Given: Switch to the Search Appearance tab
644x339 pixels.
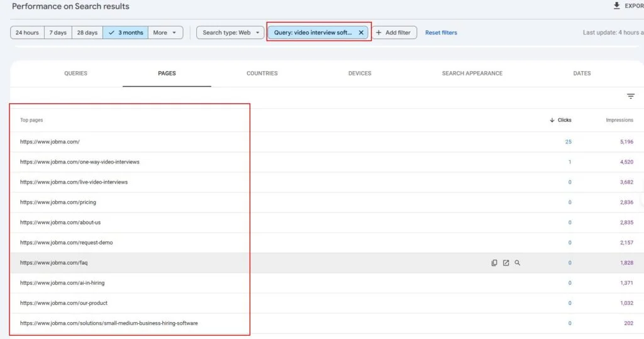Looking at the screenshot, I should tap(472, 73).
